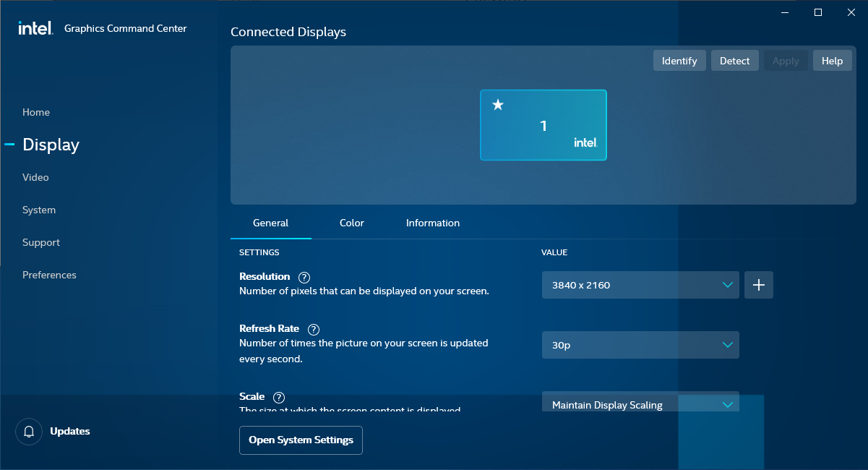Screen dimensions: 868x470
Task: Select display 1 monitor thumbnail
Action: 543,125
